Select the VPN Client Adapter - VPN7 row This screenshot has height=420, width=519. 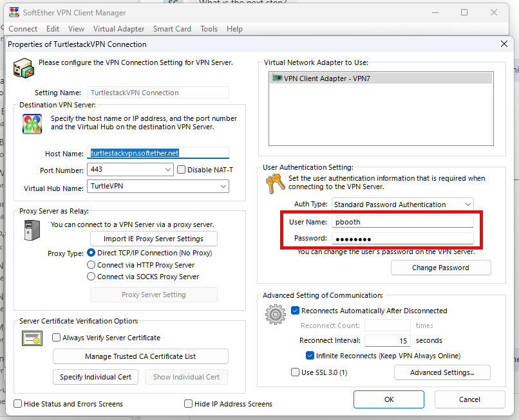(x=381, y=78)
